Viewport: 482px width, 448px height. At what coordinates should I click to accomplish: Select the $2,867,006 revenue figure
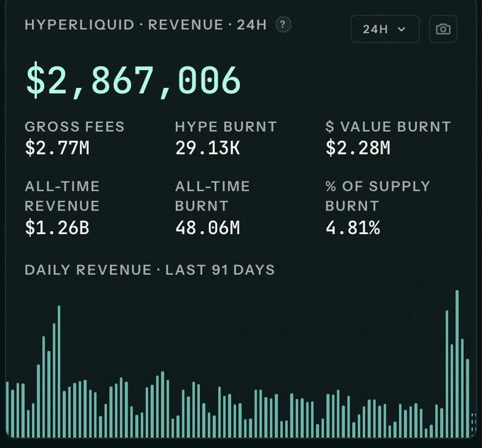pyautogui.click(x=133, y=80)
